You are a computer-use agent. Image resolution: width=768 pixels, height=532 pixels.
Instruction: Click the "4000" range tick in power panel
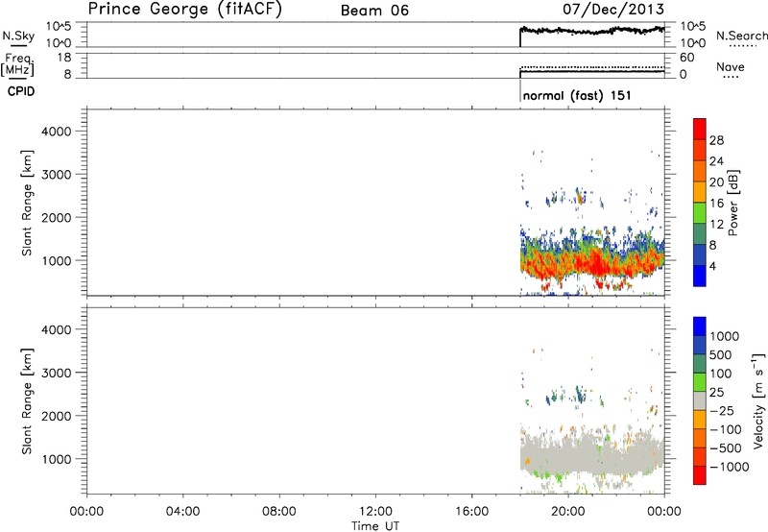56,132
